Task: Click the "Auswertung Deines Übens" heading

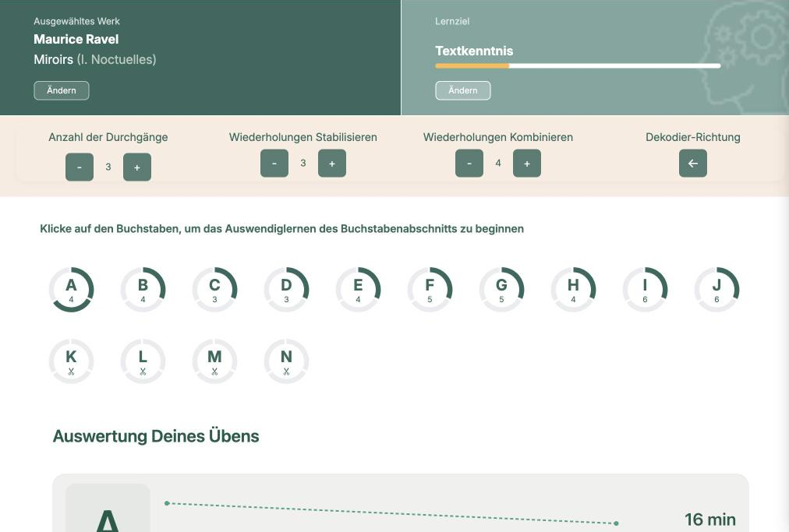Action: pos(156,436)
